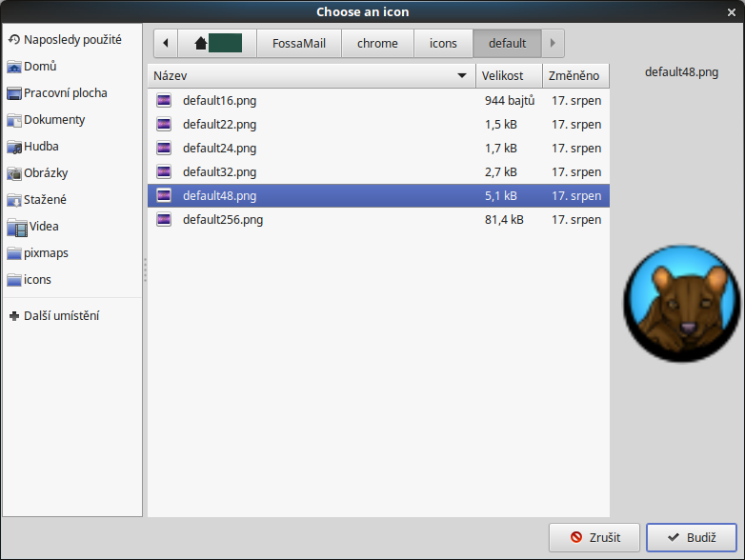745x560 pixels.
Task: Click the Stažené downloads folder icon
Action: coord(14,200)
